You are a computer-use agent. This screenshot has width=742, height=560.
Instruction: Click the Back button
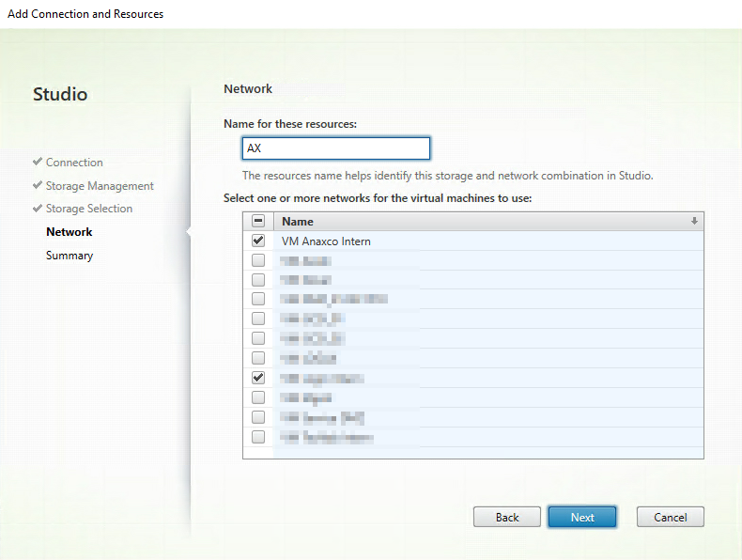click(507, 517)
